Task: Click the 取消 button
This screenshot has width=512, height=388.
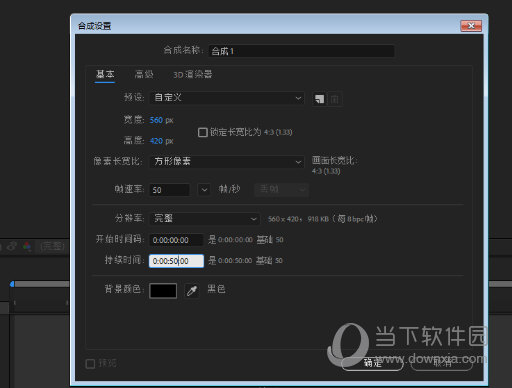Action: coord(442,363)
